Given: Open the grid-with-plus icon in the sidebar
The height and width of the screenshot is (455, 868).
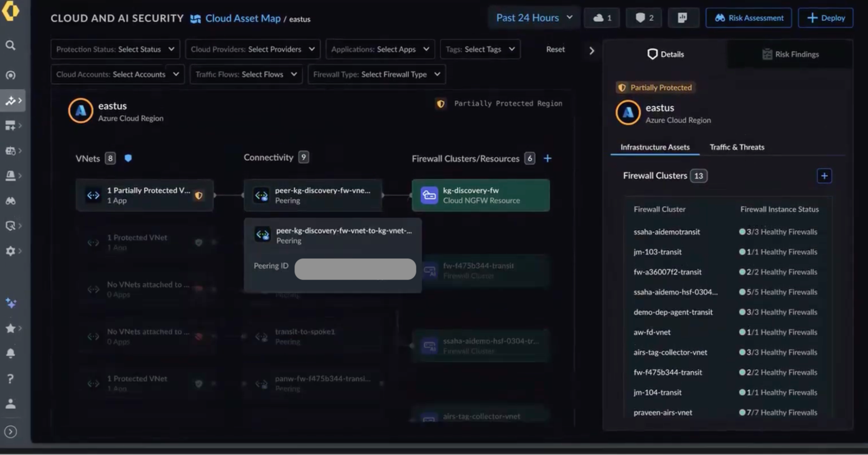Looking at the screenshot, I should [10, 126].
